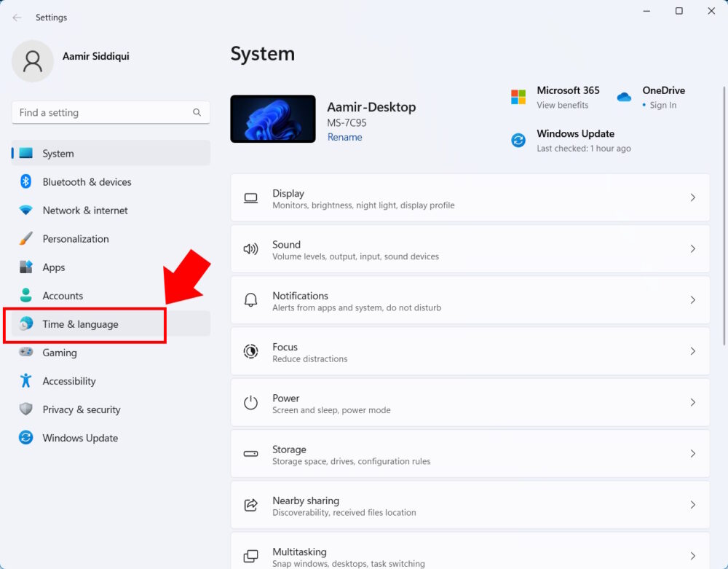Click the Personalization paintbrush icon
Image resolution: width=728 pixels, height=569 pixels.
pos(26,238)
